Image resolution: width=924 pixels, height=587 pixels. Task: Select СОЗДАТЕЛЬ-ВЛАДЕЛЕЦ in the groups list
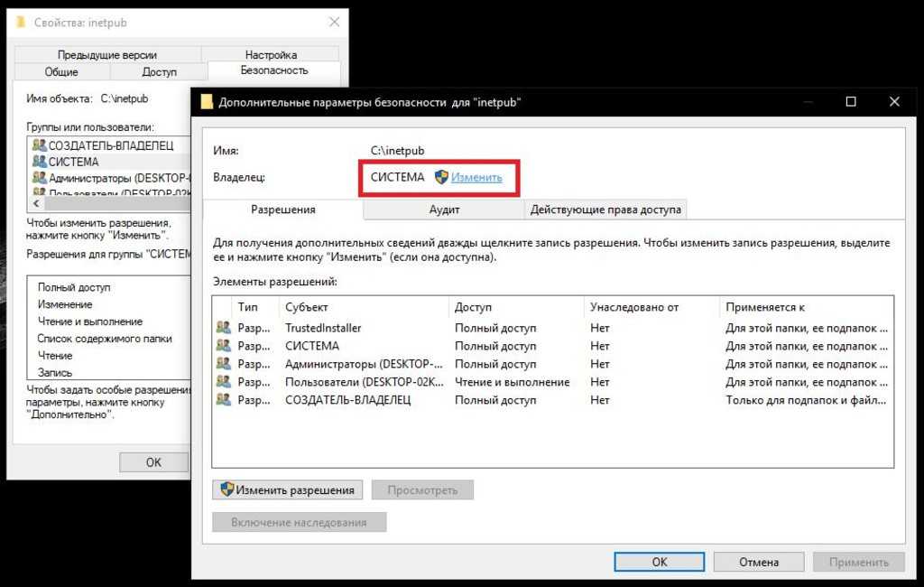click(110, 145)
